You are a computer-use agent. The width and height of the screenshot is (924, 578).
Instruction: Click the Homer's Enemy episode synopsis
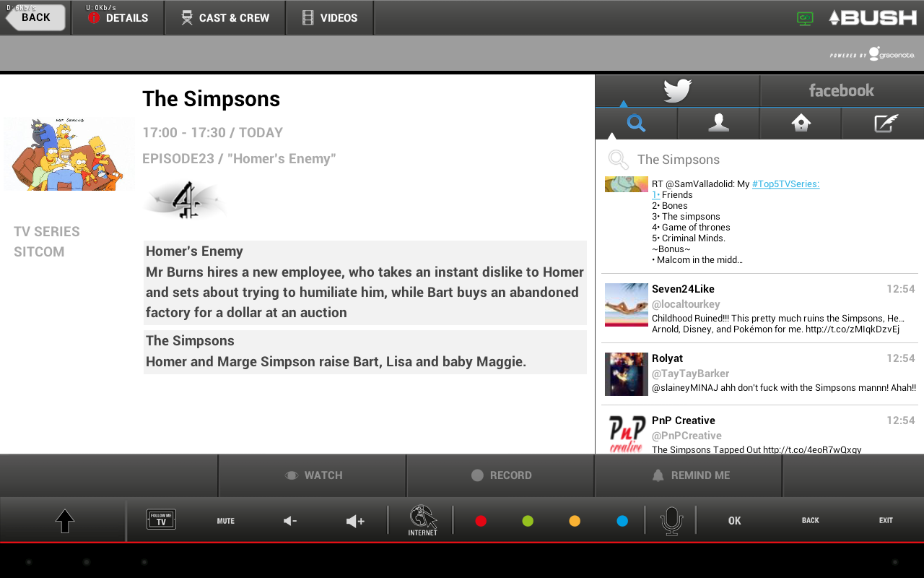pos(365,282)
